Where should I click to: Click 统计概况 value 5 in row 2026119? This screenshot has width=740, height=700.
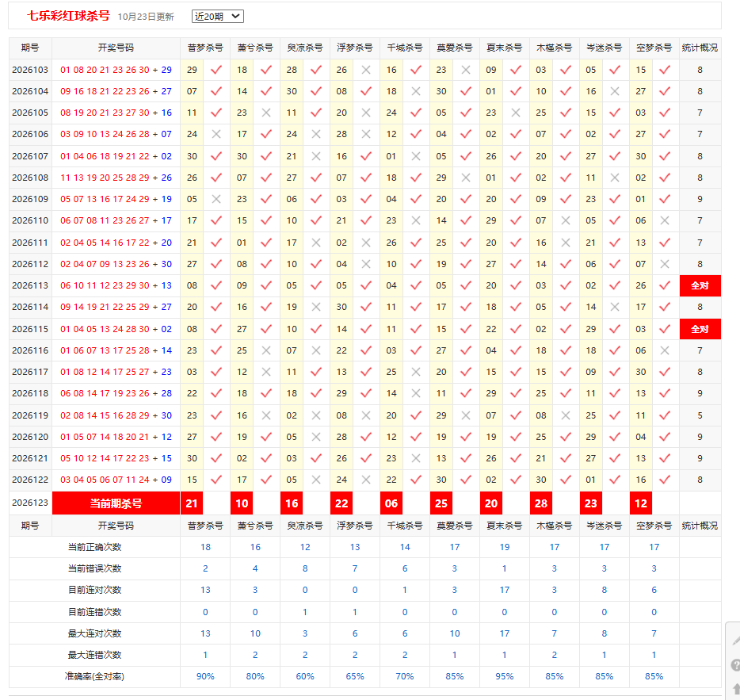coord(700,415)
